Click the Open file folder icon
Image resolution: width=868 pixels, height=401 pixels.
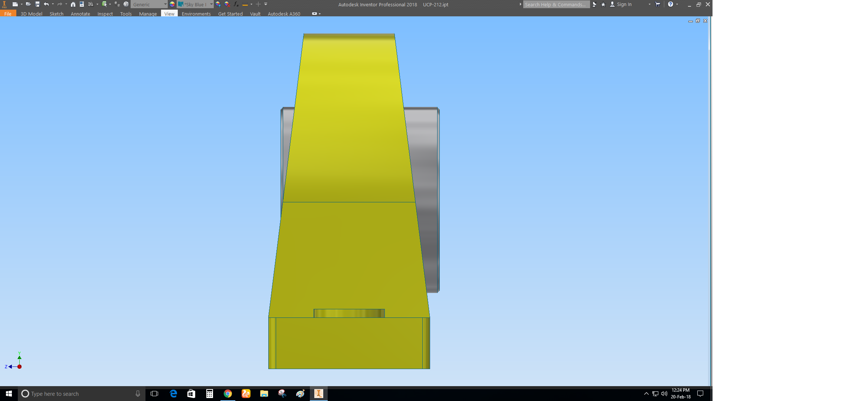click(28, 4)
